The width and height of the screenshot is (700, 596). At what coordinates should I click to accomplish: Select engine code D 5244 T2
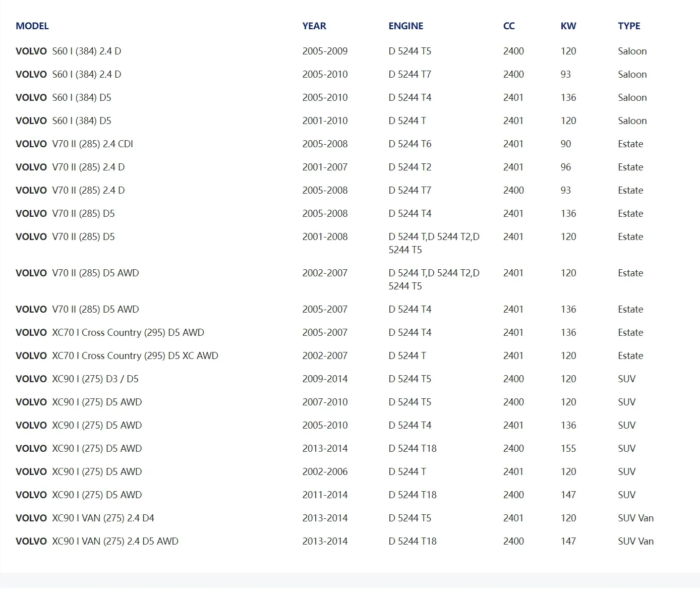(410, 167)
